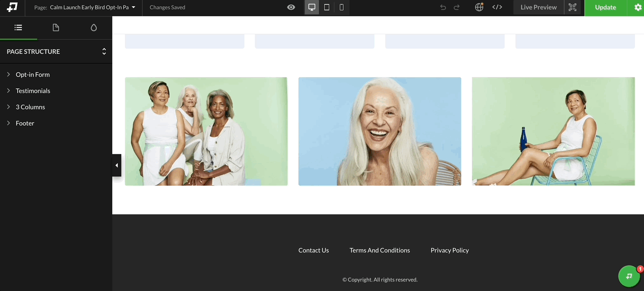Open the globe settings icon
Screen dimensions: 644x291
[479, 7]
